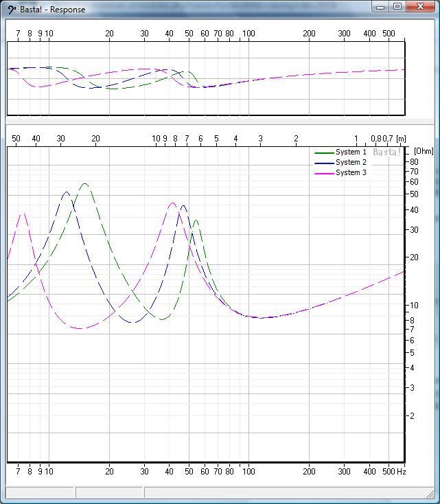This screenshot has height=504, width=440.
Task: Click the [Ohm] axis unit label
Action: (424, 151)
